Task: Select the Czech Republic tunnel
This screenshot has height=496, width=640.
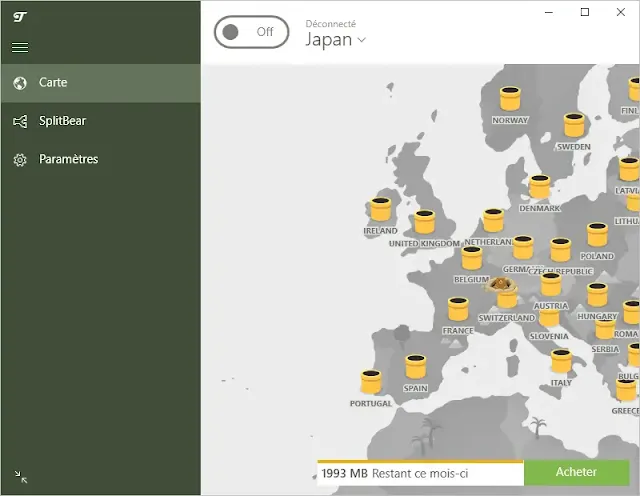Action: [x=560, y=250]
